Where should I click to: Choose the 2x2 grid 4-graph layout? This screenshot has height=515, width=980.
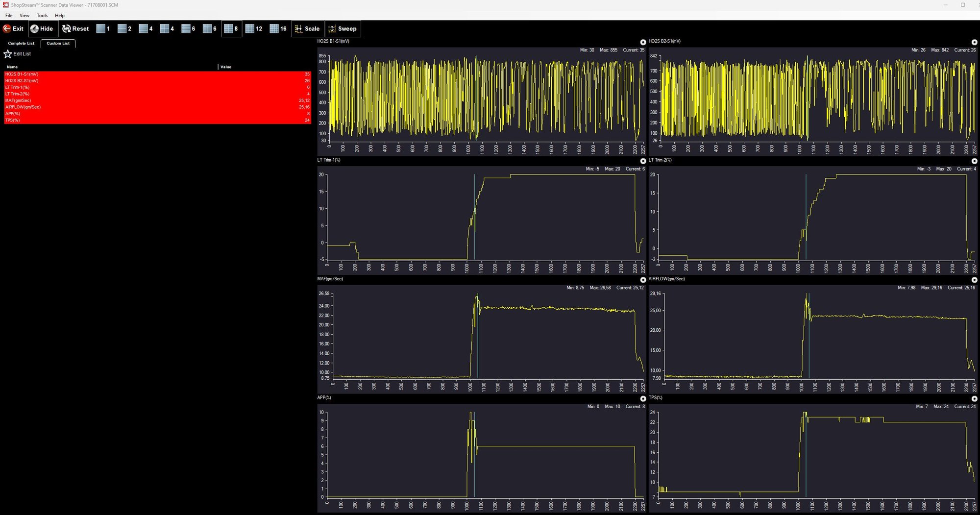pyautogui.click(x=167, y=29)
